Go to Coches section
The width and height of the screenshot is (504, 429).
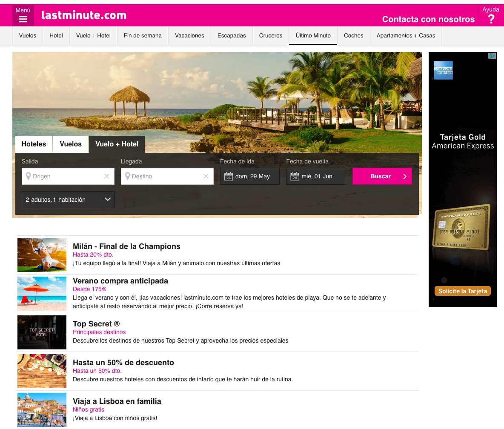[354, 36]
